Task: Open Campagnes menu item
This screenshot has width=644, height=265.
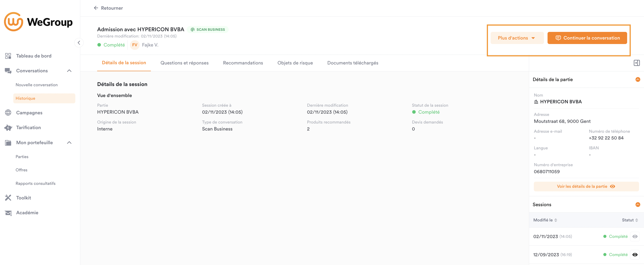Action: (29, 113)
